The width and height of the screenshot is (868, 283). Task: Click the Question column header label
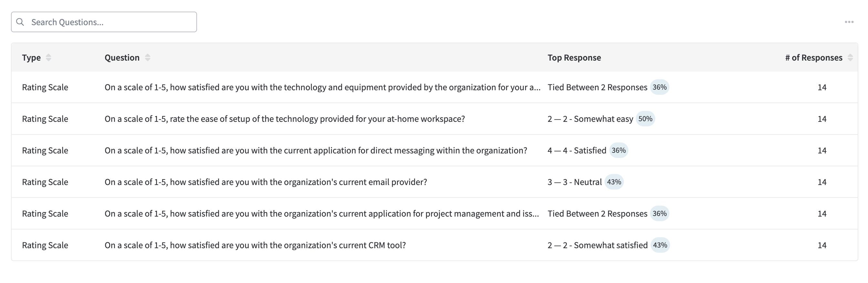click(x=122, y=58)
